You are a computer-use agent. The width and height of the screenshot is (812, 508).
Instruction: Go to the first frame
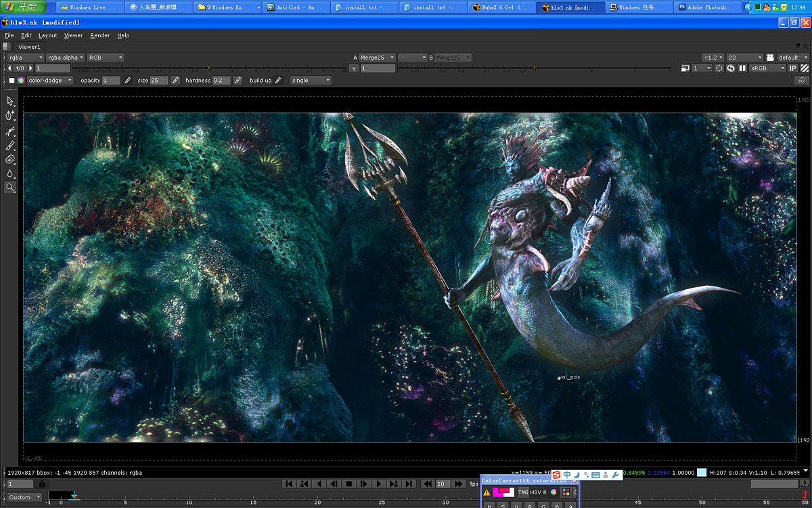[x=289, y=484]
